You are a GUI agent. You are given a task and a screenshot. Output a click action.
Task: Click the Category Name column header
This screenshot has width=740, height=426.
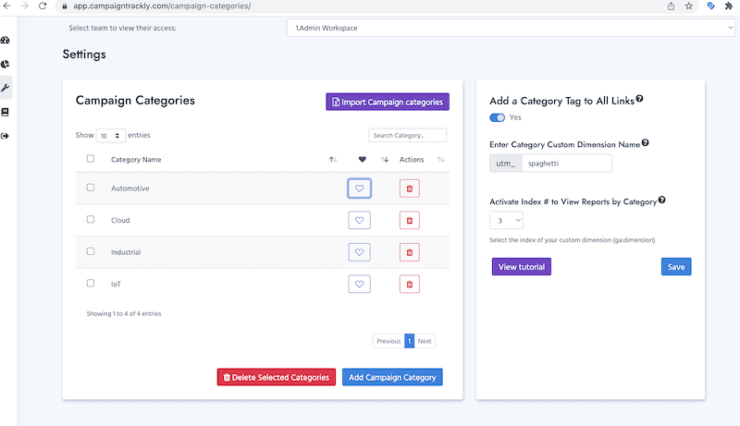(x=136, y=159)
